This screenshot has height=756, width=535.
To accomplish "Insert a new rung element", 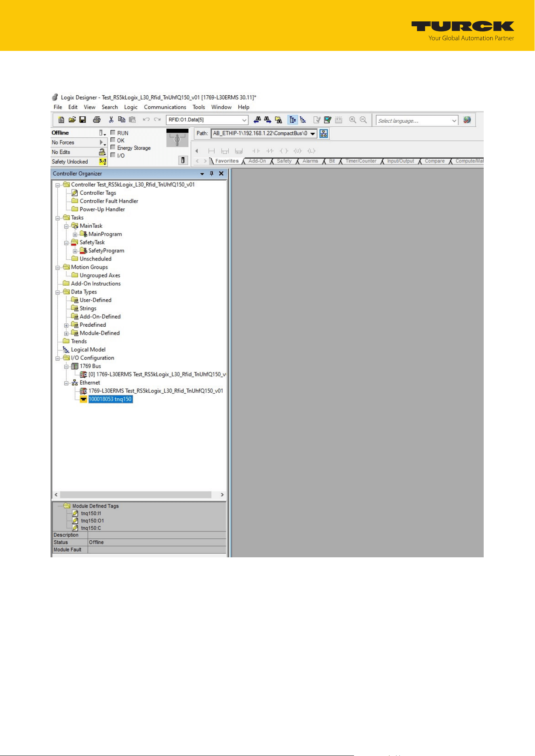I will (x=211, y=151).
